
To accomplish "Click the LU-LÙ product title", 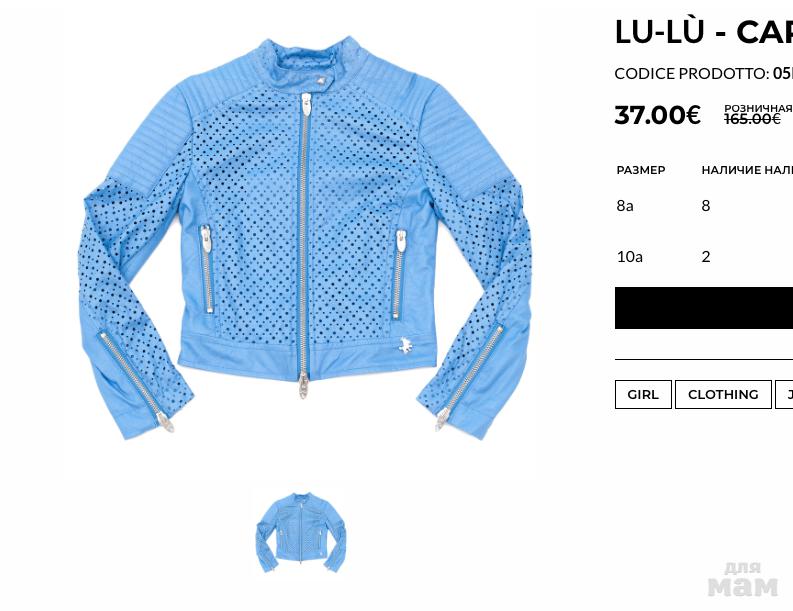I will coord(703,31).
